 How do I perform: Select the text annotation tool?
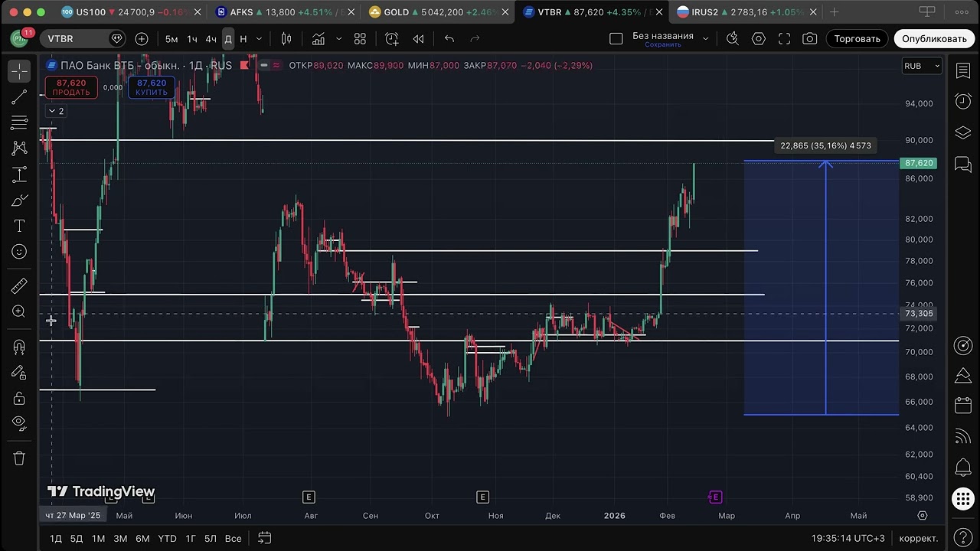pyautogui.click(x=19, y=226)
